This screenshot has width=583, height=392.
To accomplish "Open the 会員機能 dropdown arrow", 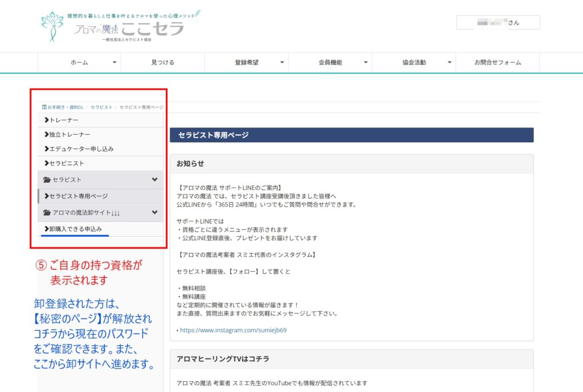I will (x=366, y=63).
